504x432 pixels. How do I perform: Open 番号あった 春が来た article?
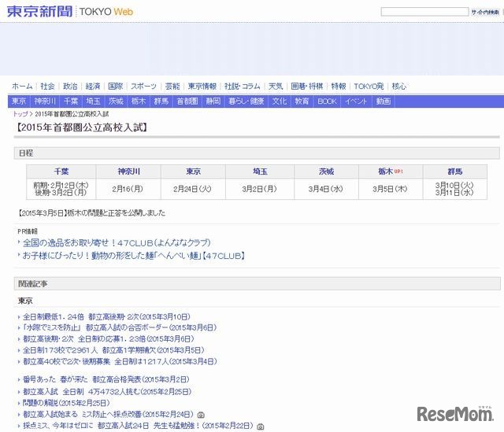pyautogui.click(x=106, y=379)
